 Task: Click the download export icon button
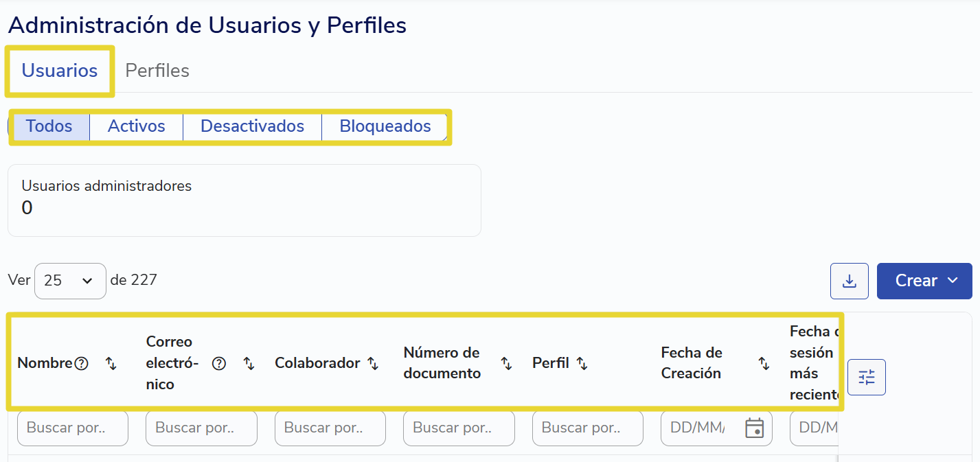[850, 281]
